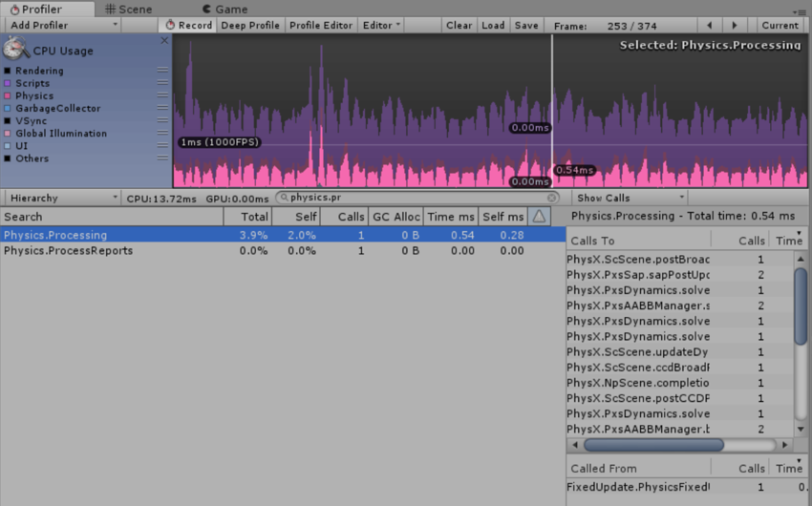This screenshot has height=506, width=812.
Task: Go to the previous frame arrow
Action: pyautogui.click(x=709, y=26)
